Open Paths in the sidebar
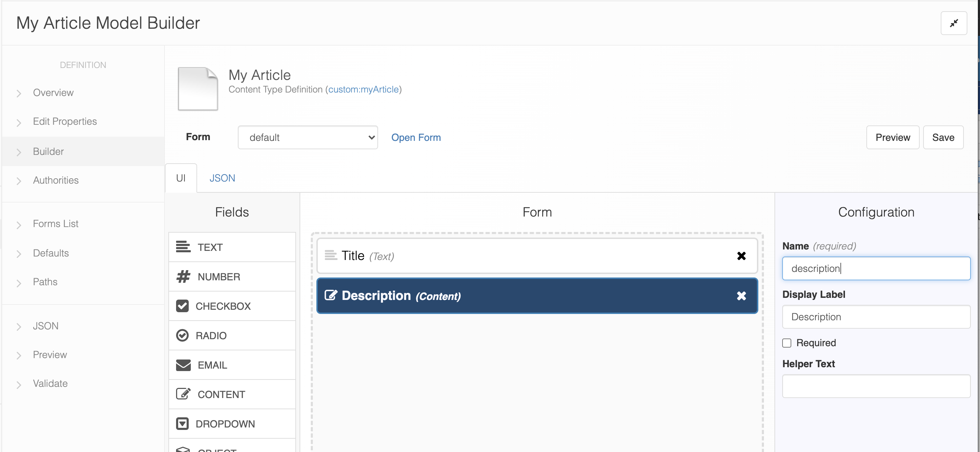 coord(45,282)
